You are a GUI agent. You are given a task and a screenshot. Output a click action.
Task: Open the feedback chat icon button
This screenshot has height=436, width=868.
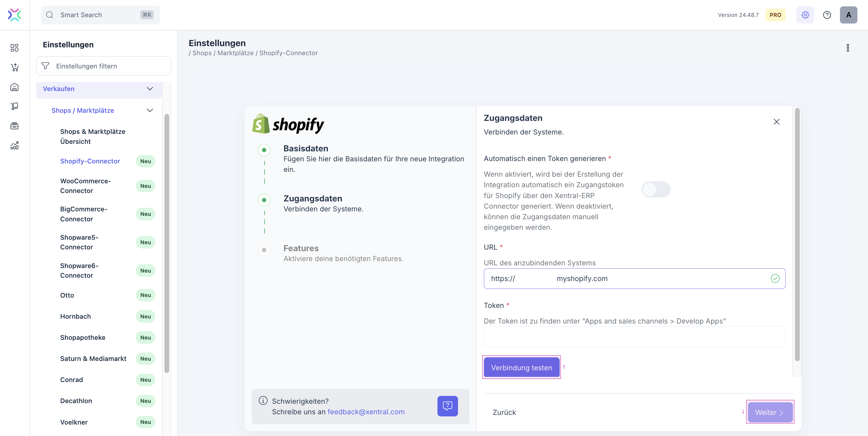pyautogui.click(x=447, y=406)
